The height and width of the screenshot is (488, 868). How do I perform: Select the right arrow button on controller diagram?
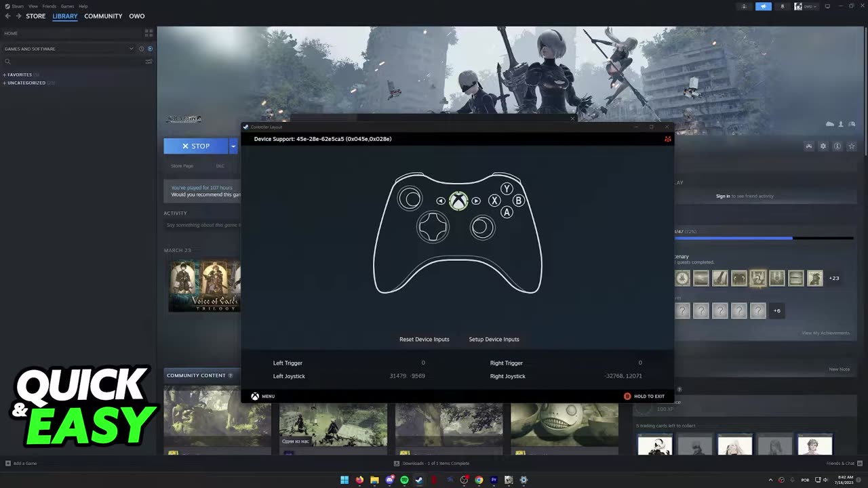(476, 201)
